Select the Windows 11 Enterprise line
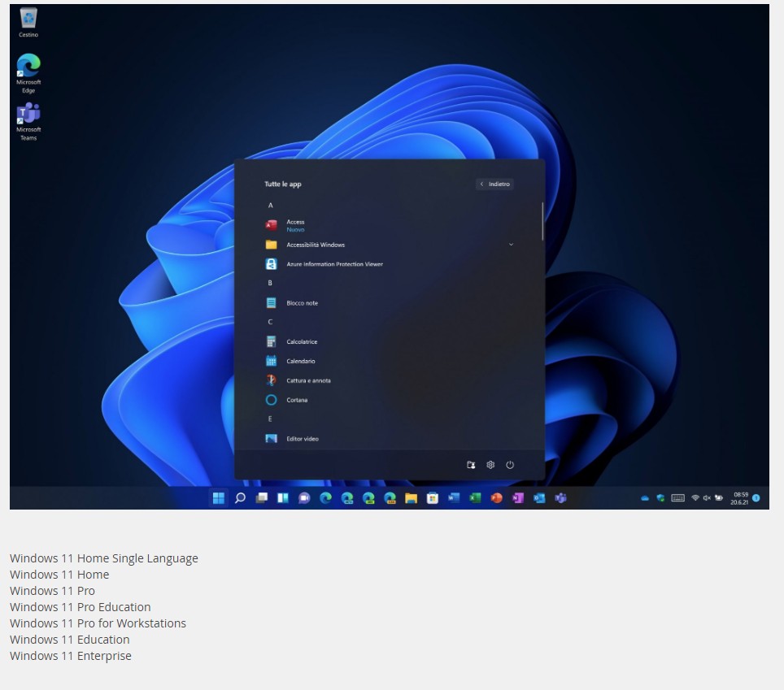This screenshot has width=784, height=690. [71, 656]
